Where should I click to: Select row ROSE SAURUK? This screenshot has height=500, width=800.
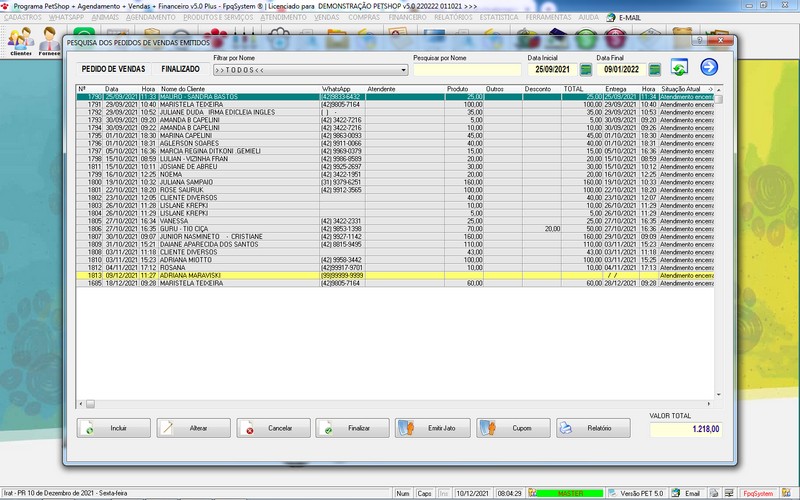point(395,190)
